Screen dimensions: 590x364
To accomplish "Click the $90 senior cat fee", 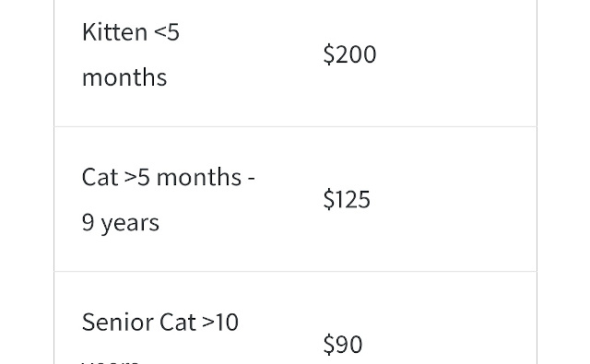I will click(343, 344).
